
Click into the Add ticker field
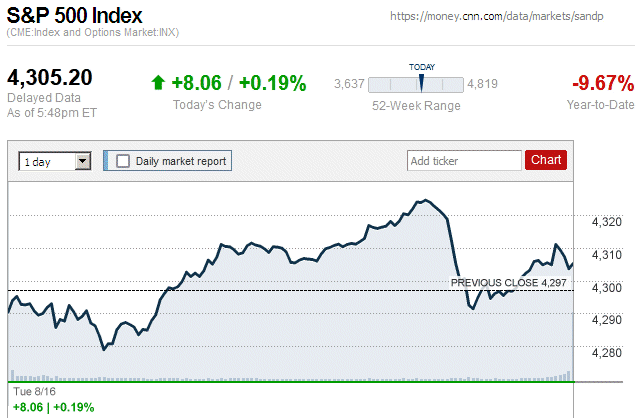[464, 160]
